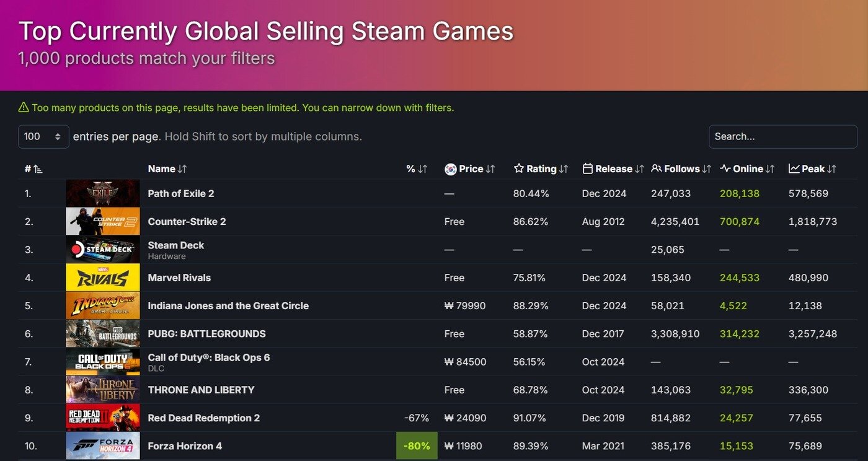Open the Path of Exile 2 entry
The width and height of the screenshot is (868, 461).
tap(180, 193)
